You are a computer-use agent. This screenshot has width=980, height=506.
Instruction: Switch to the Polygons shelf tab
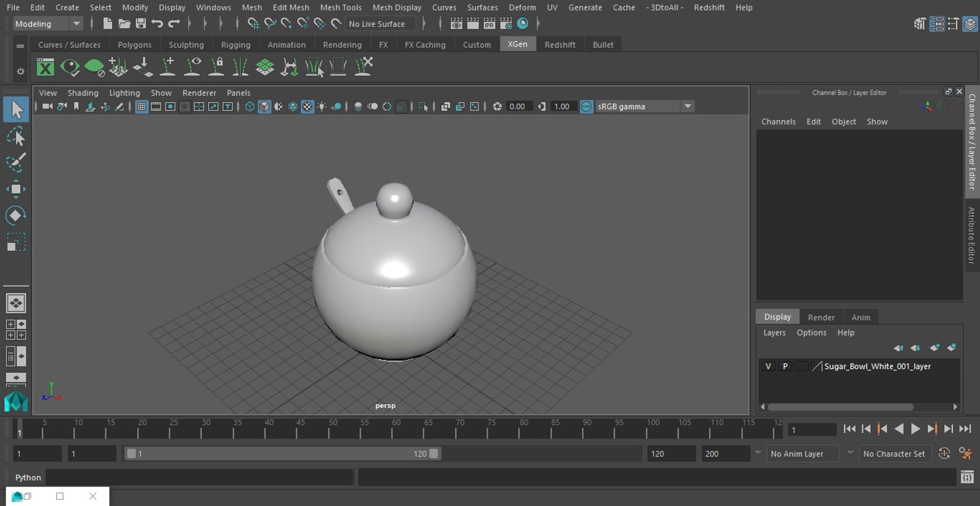pyautogui.click(x=134, y=45)
